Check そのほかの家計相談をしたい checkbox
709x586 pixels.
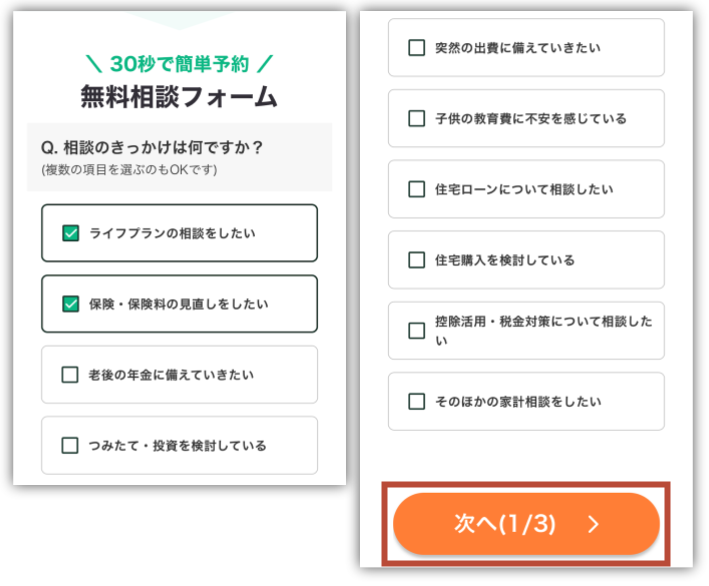(417, 402)
